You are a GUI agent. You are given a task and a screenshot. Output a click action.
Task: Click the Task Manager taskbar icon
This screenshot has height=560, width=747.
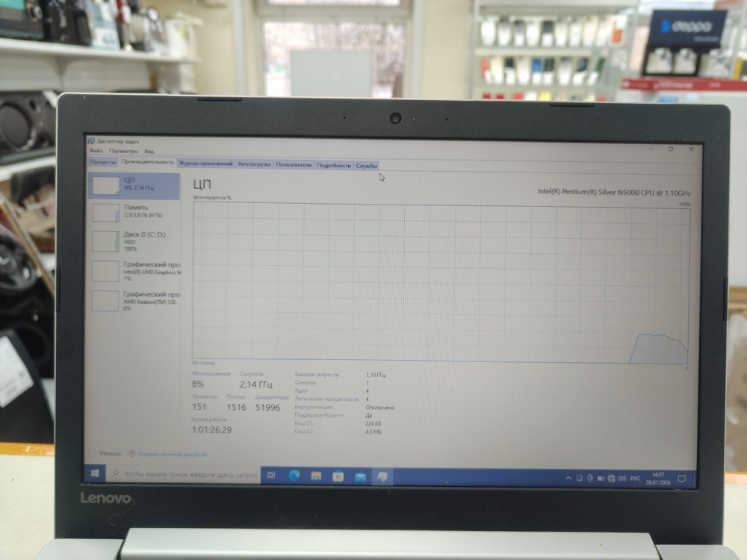click(x=382, y=476)
